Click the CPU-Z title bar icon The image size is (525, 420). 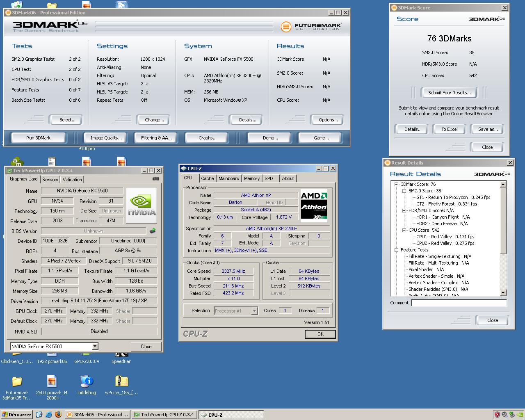[183, 169]
